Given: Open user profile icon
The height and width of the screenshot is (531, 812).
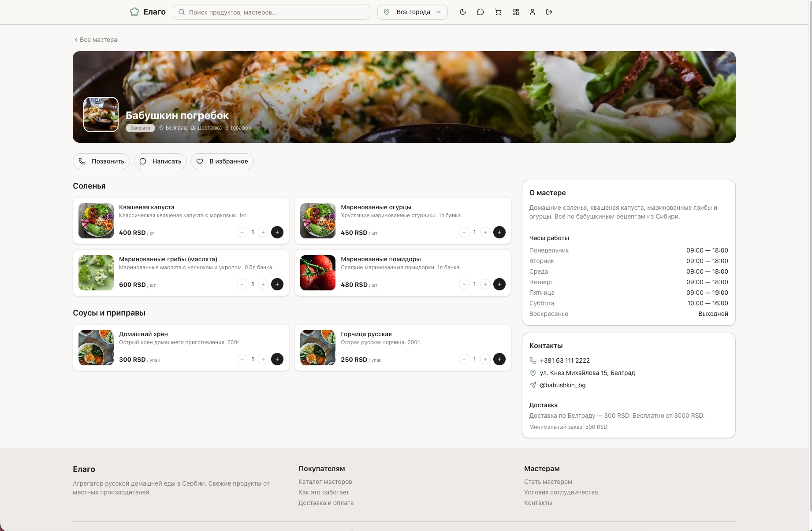Looking at the screenshot, I should pyautogui.click(x=533, y=12).
